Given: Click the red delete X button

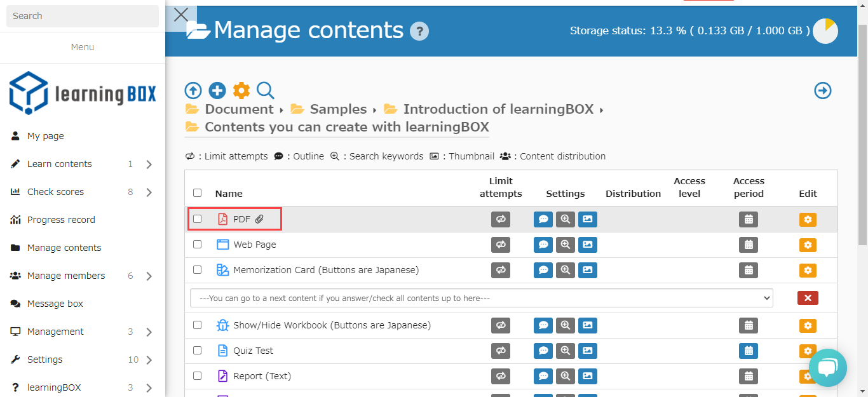Looking at the screenshot, I should [808, 298].
